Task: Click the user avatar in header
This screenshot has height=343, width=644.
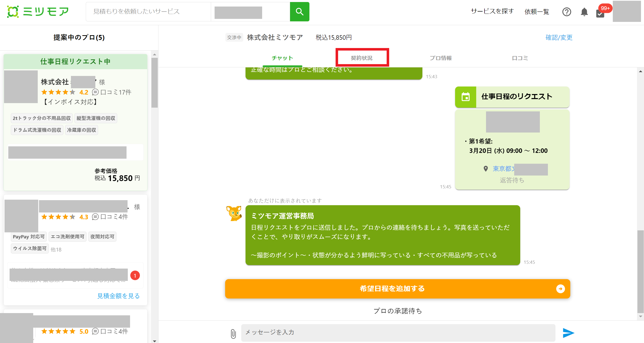Action: tap(627, 11)
